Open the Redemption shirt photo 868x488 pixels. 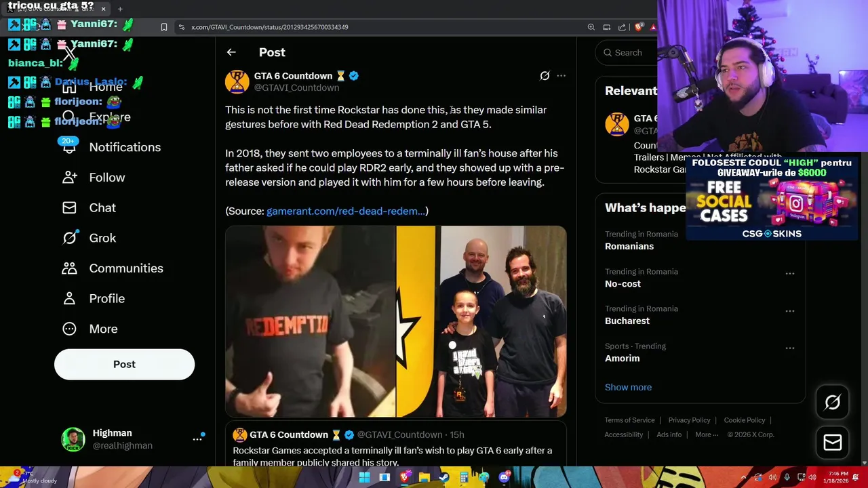click(x=311, y=321)
